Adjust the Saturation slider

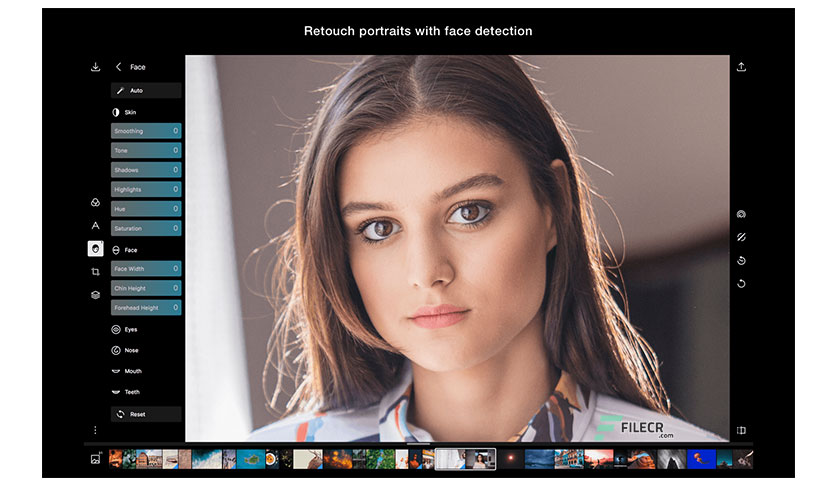tap(146, 228)
